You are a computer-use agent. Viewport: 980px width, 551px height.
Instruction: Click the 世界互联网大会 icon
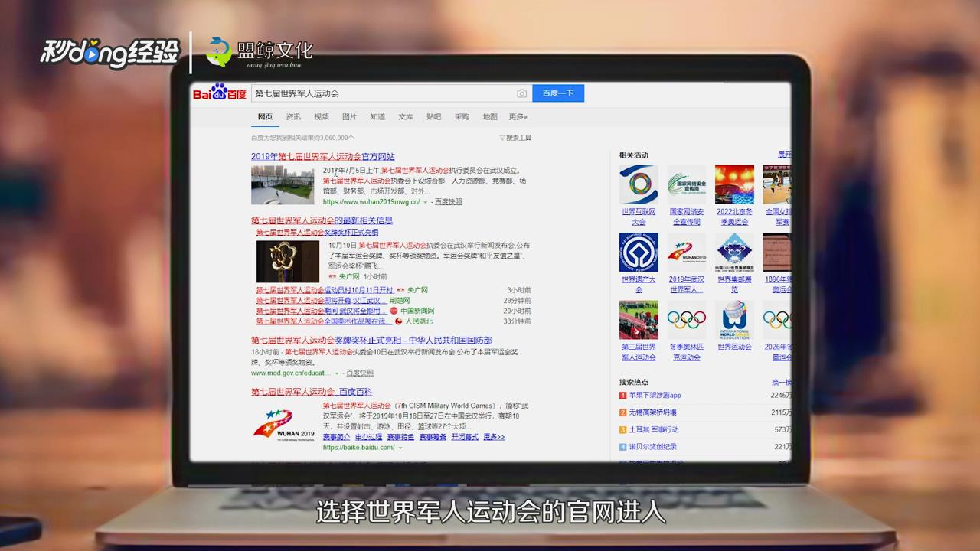tap(639, 184)
